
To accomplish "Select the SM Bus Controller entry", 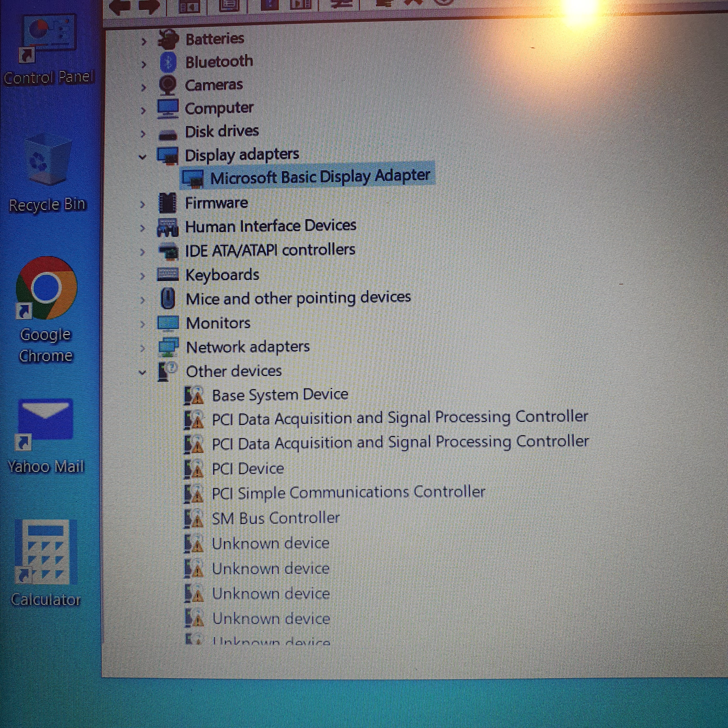I will click(x=275, y=518).
